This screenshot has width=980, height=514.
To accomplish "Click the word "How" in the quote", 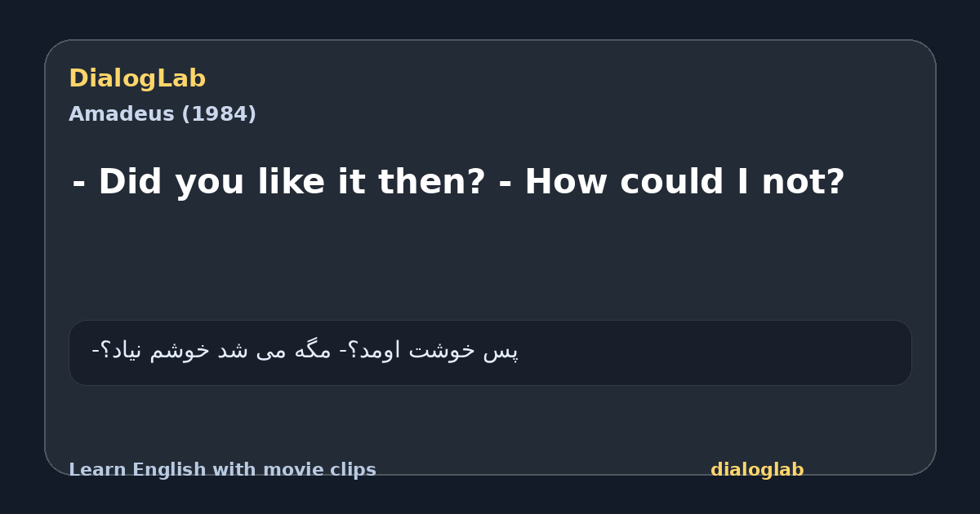I will 568,182.
